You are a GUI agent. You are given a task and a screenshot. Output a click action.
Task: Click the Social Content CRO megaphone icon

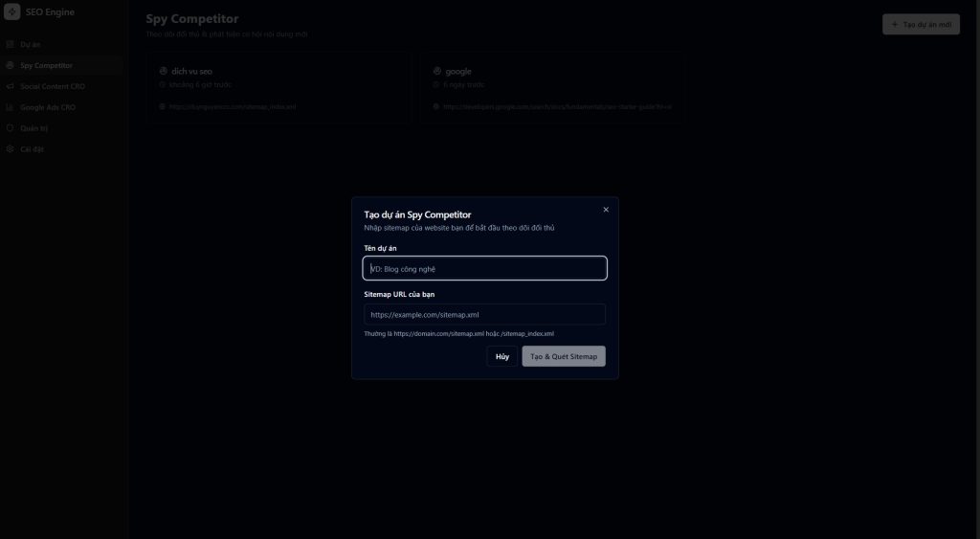pyautogui.click(x=10, y=86)
